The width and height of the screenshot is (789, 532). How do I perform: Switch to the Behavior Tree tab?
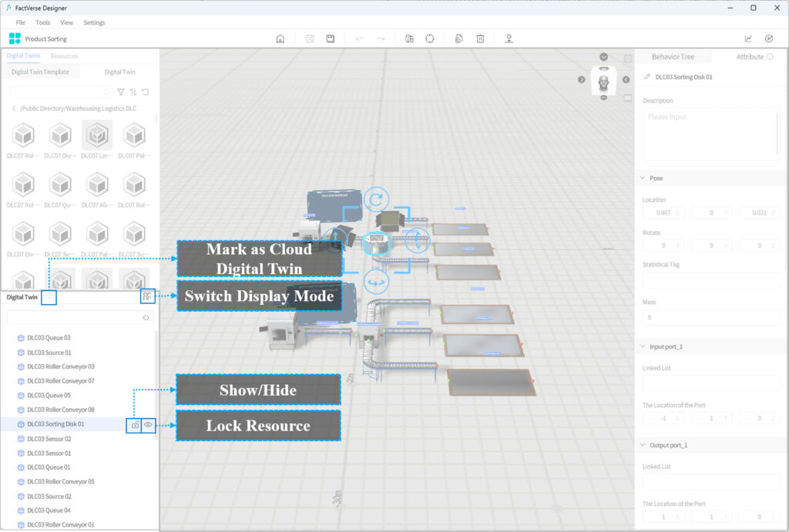[673, 57]
